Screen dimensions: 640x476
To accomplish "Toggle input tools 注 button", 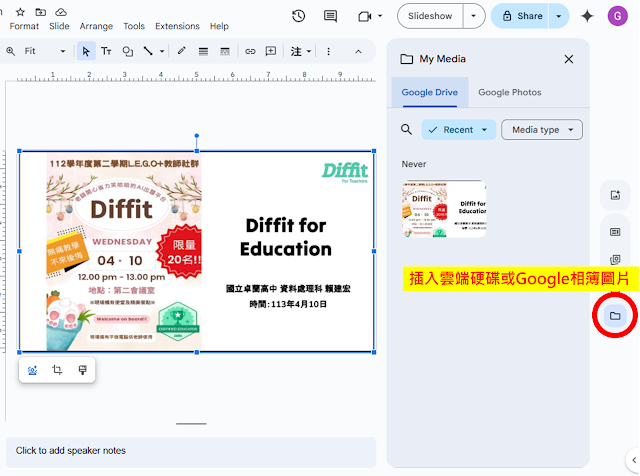I will (296, 51).
